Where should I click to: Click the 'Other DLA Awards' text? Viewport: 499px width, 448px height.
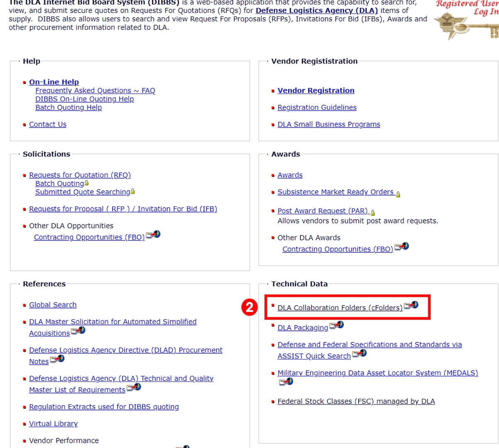(x=309, y=238)
